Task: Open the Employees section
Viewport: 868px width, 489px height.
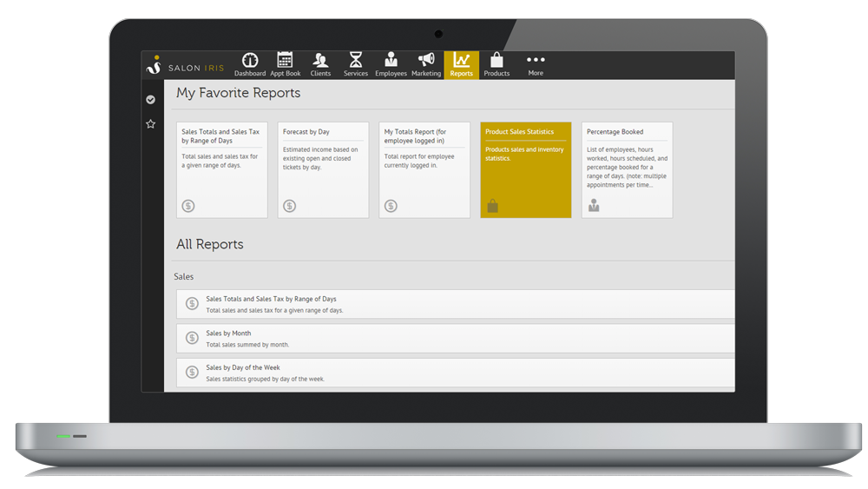Action: [x=391, y=65]
